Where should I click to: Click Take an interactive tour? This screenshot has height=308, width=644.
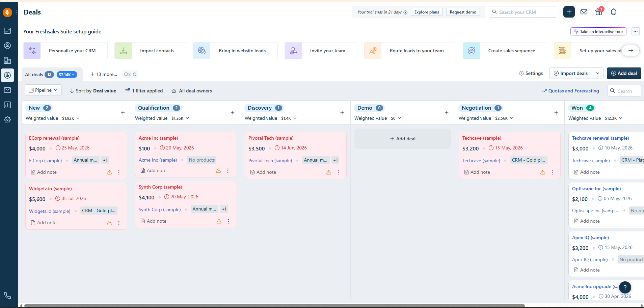pyautogui.click(x=598, y=31)
